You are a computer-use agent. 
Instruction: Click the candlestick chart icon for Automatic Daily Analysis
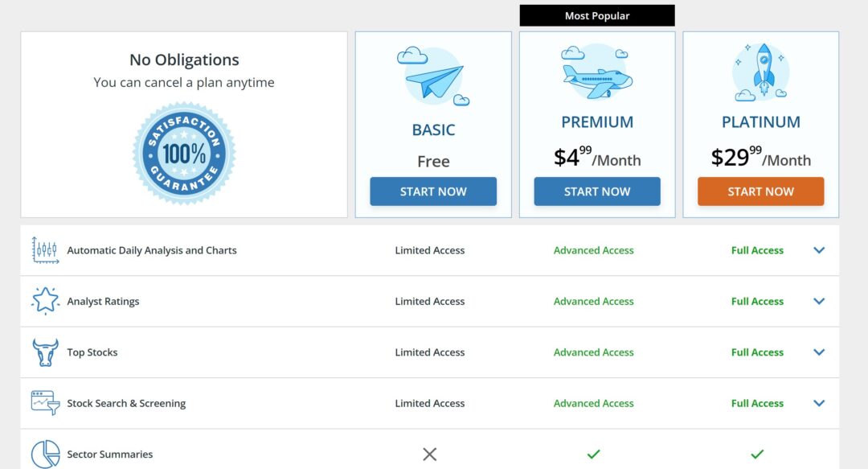(44, 250)
